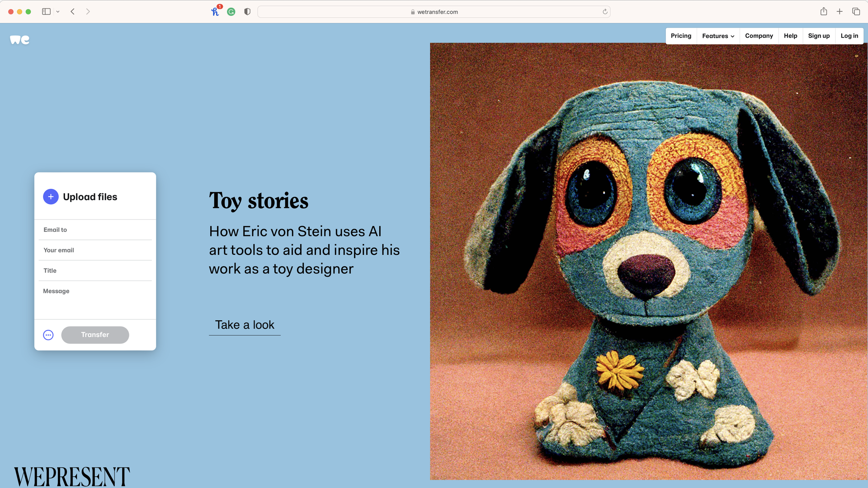This screenshot has width=868, height=488.
Task: Select the Company navigation item
Action: 759,36
